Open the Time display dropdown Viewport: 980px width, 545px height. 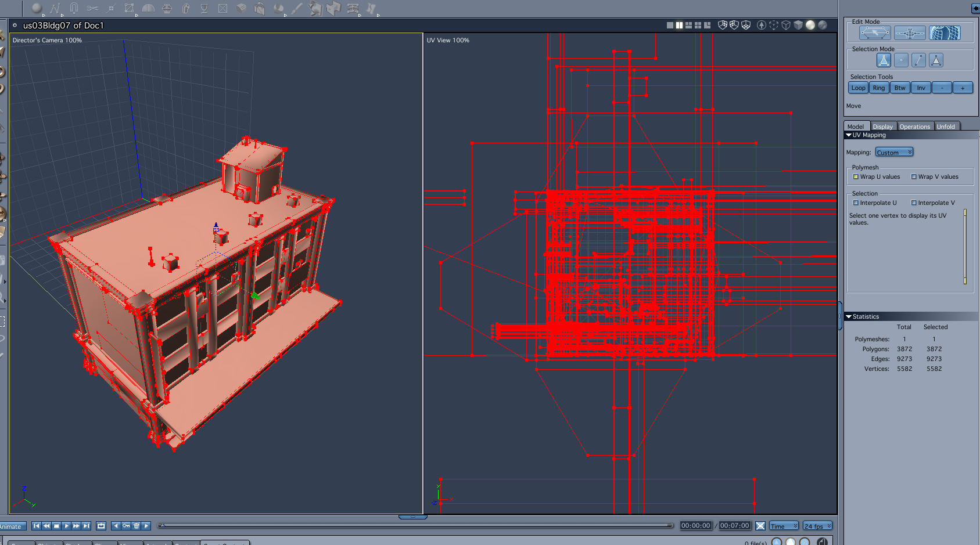point(784,526)
